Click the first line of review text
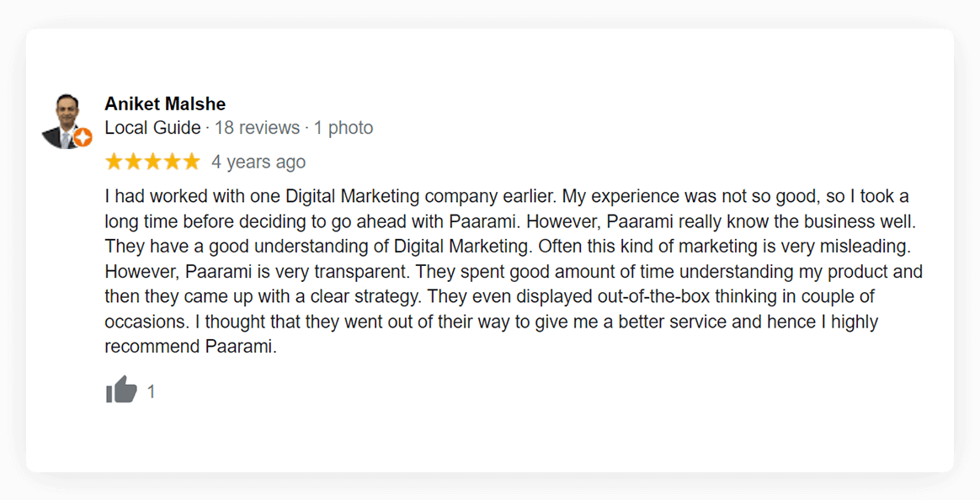 pyautogui.click(x=506, y=197)
